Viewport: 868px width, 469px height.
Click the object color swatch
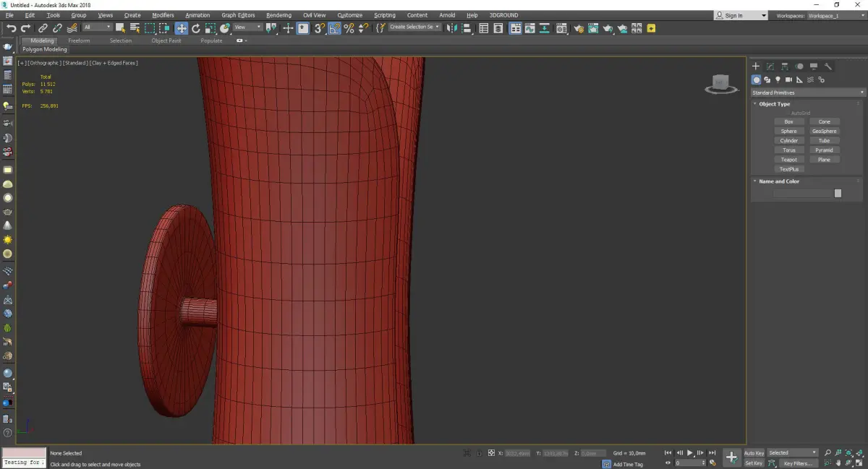838,194
